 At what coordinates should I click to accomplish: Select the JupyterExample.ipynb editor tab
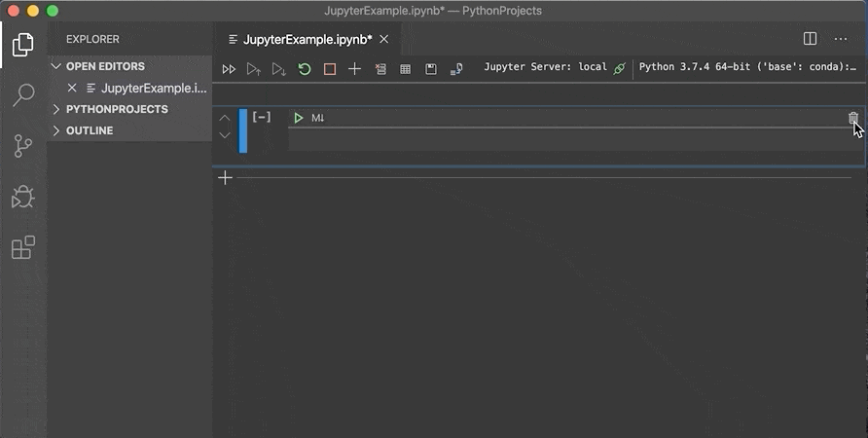point(307,39)
